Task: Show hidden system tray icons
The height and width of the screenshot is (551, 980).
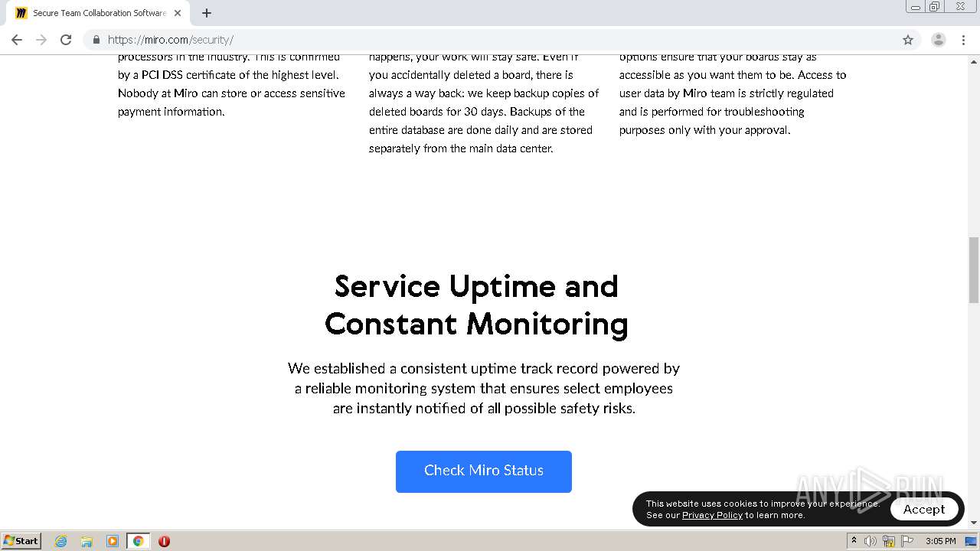Action: pyautogui.click(x=854, y=541)
